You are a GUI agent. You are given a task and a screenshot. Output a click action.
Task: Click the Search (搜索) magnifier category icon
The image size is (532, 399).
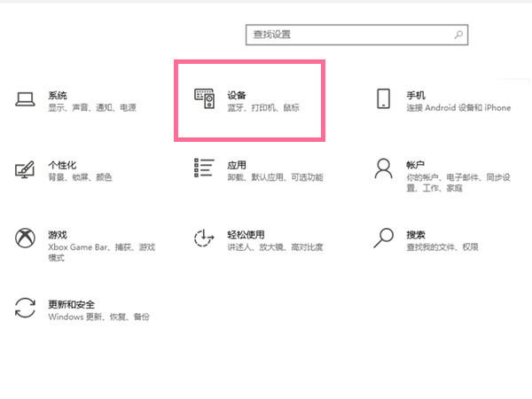[383, 239]
